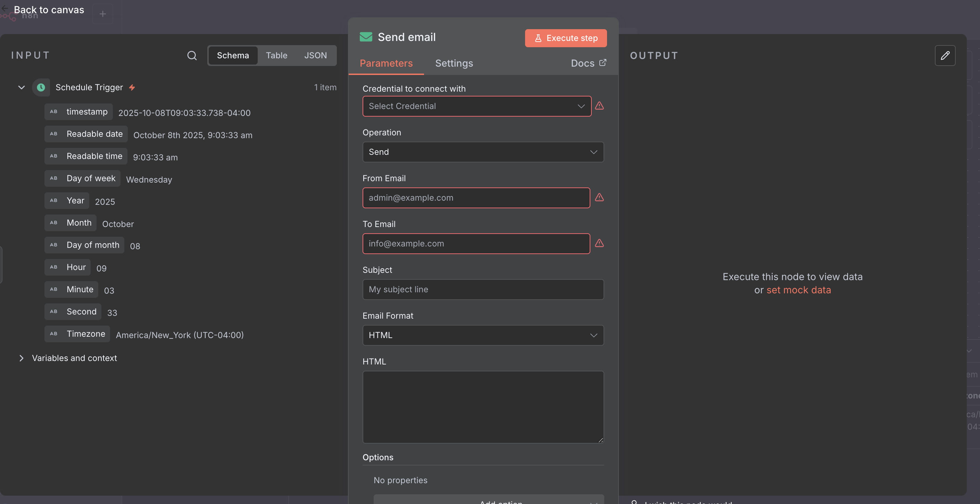
Task: Switch input view to JSON
Action: coord(315,56)
